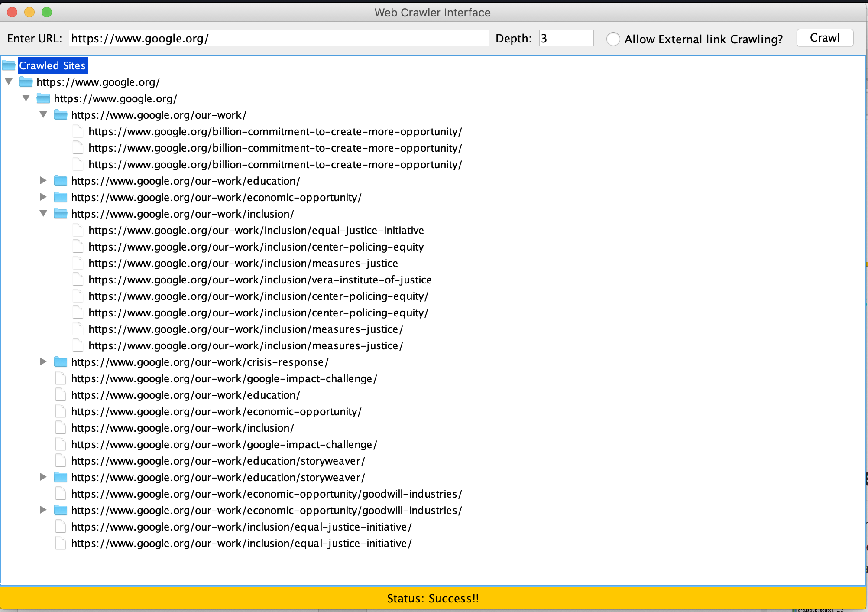Expand the our-work/crisis-response/ node
The image size is (868, 612).
[x=43, y=361]
